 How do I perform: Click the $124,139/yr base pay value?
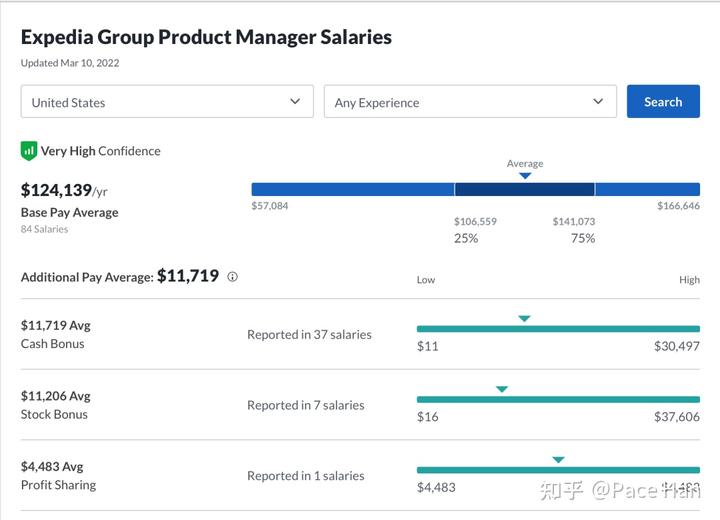pyautogui.click(x=64, y=190)
